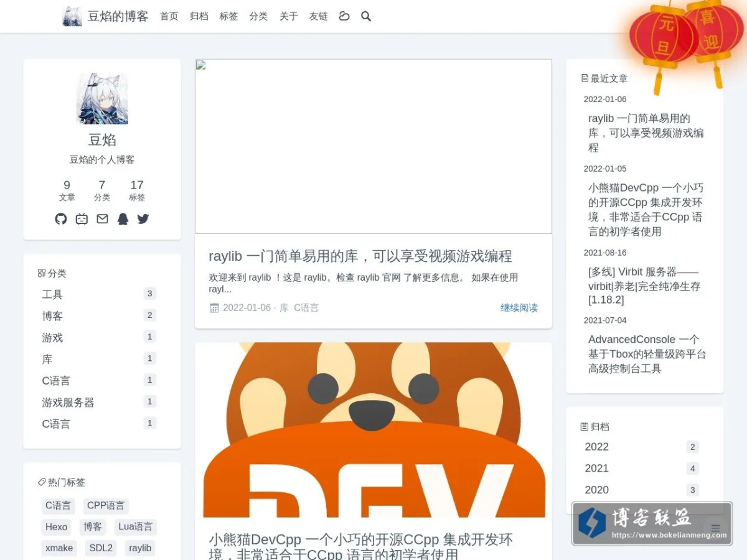Click the 库 category under raylib post
This screenshot has height=560, width=747.
(284, 307)
